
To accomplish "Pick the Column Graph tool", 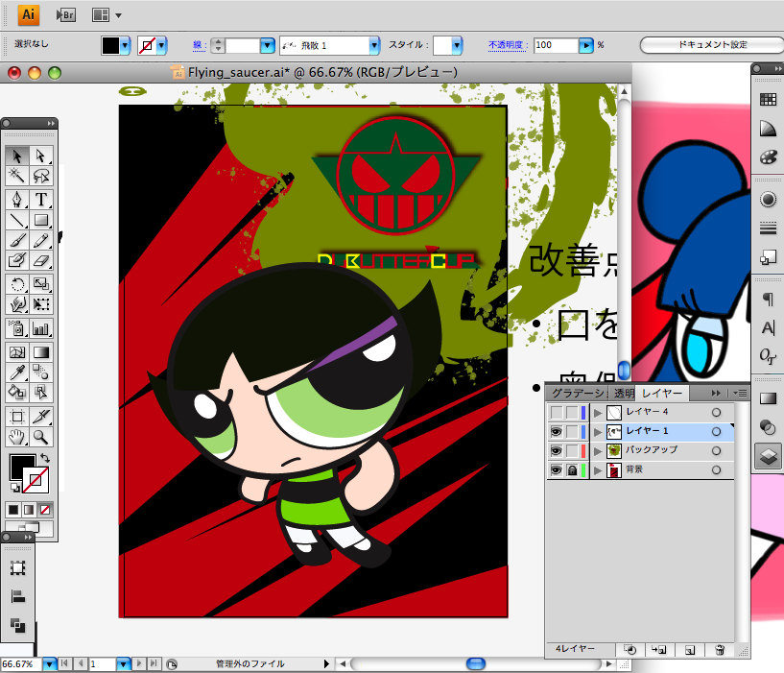I will coord(41,328).
